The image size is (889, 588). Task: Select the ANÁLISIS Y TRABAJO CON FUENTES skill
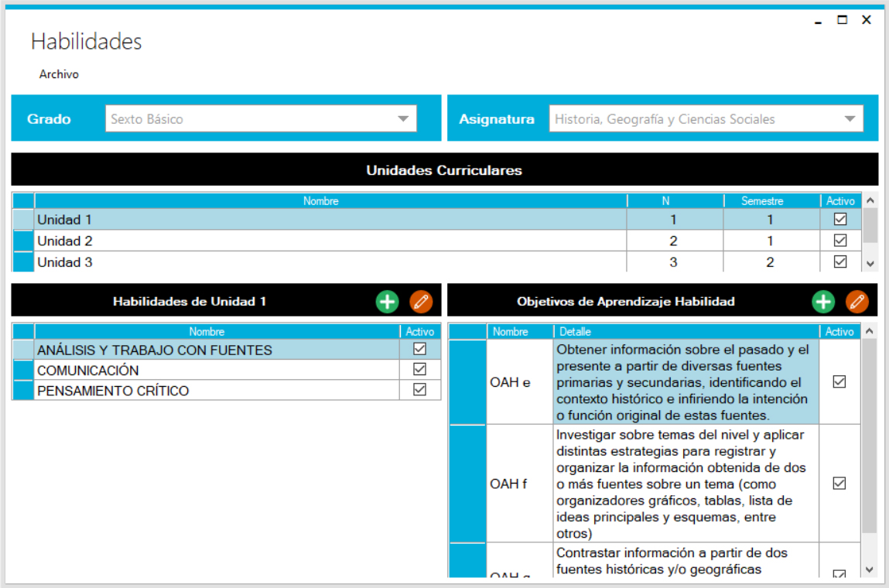click(x=226, y=350)
